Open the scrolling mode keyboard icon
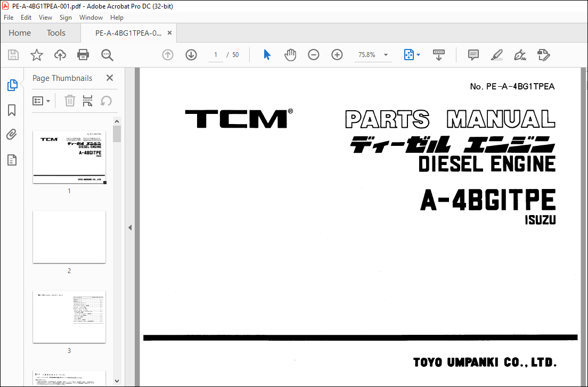The image size is (588, 387). tap(439, 55)
